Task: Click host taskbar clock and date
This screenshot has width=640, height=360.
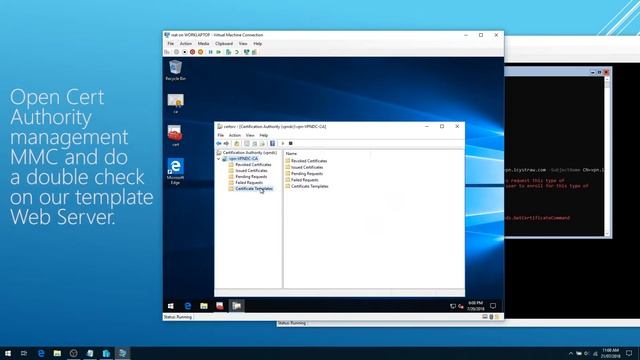Action: (611, 353)
